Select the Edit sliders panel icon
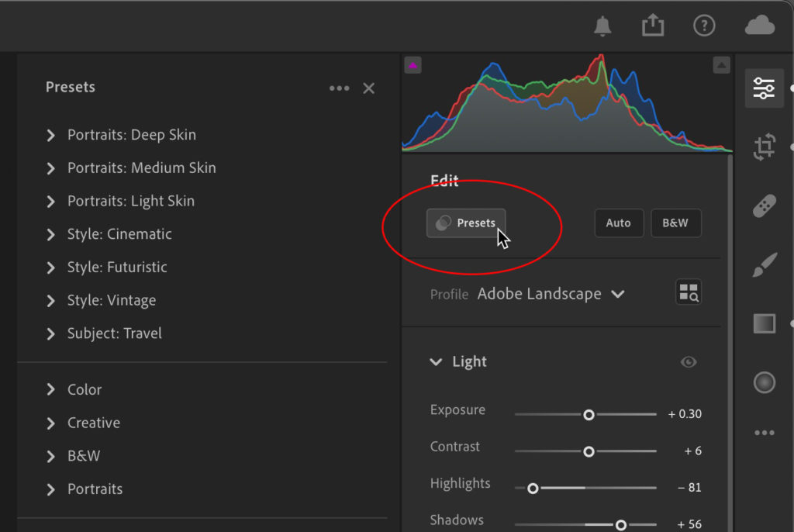 click(764, 88)
